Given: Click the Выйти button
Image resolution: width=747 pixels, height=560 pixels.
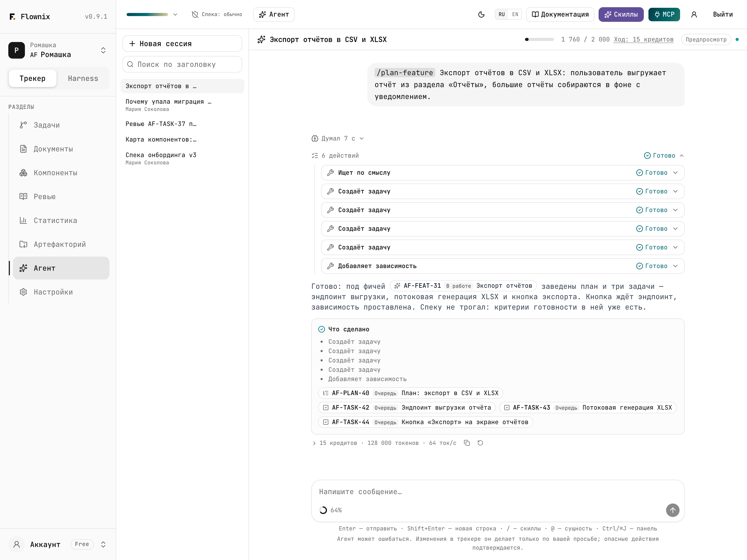Looking at the screenshot, I should (x=723, y=15).
